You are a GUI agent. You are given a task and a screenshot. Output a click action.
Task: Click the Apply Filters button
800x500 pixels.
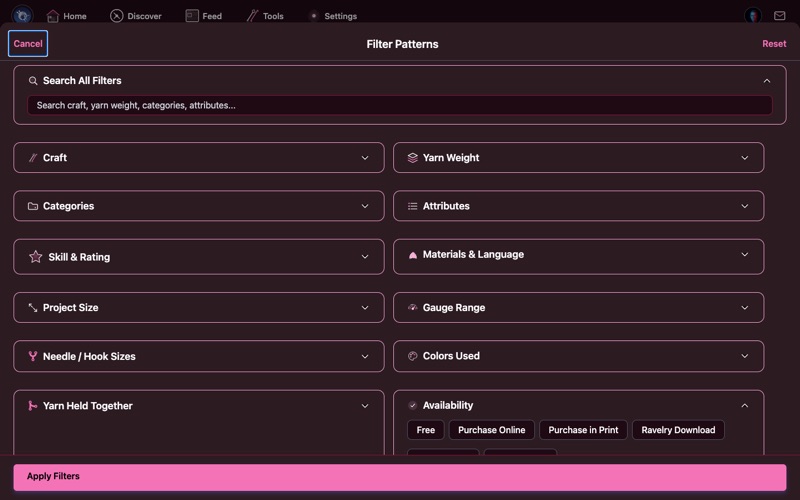pyautogui.click(x=400, y=477)
